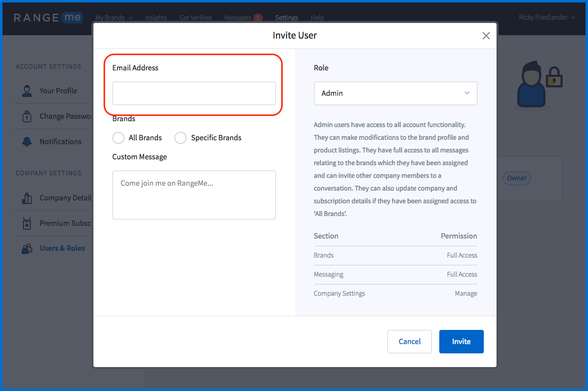The image size is (588, 391).
Task: Click the RangeMe logo
Action: tap(48, 18)
